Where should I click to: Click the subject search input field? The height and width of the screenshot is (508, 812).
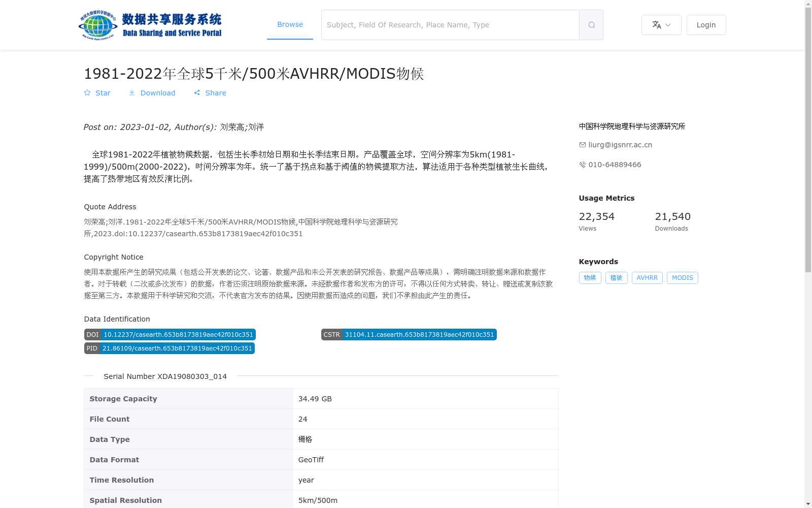[450, 25]
